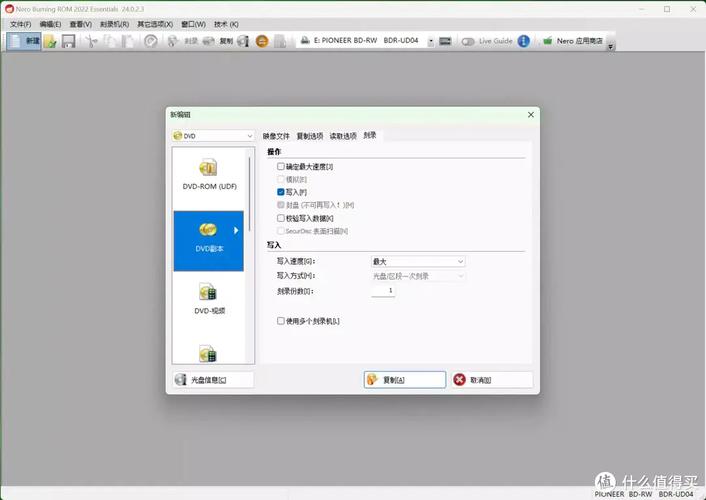The image size is (706, 500).
Task: Switch to the 读取选项 tab
Action: pos(343,136)
